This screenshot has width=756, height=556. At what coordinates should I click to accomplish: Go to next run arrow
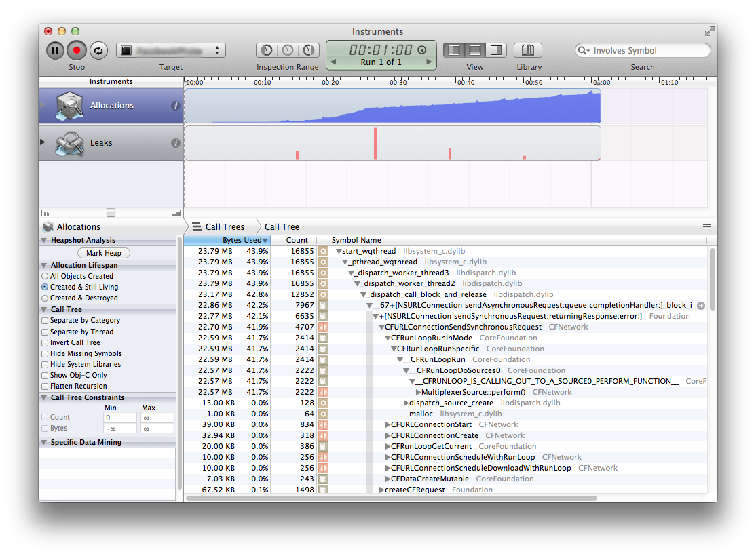[429, 62]
